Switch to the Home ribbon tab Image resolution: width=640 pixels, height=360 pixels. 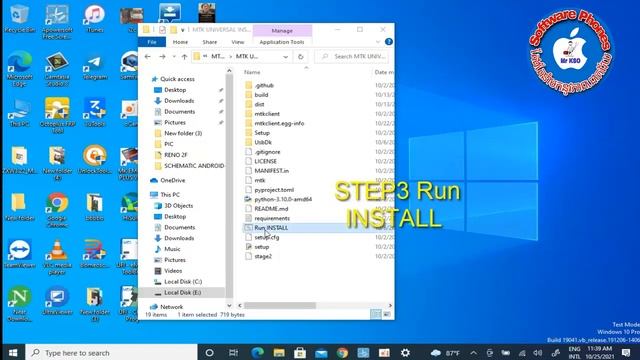[x=180, y=42]
